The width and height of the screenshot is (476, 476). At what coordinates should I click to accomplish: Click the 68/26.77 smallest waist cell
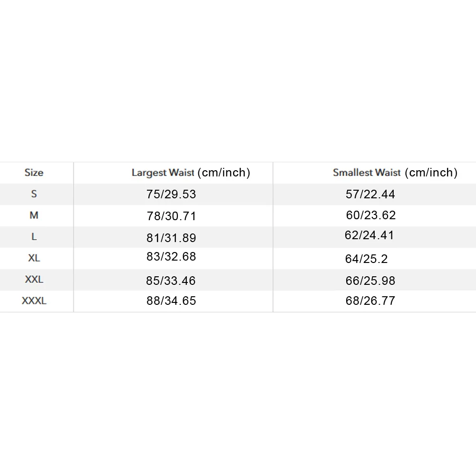pyautogui.click(x=370, y=301)
